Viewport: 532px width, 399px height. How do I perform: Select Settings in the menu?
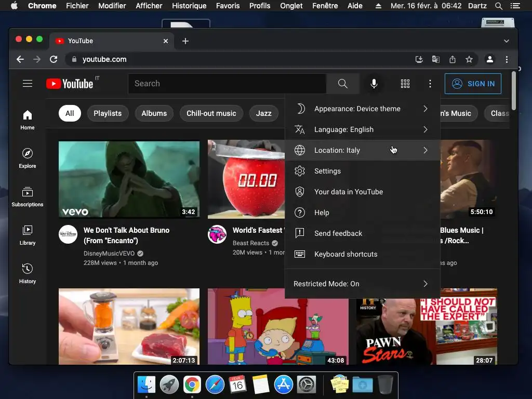click(x=362, y=171)
